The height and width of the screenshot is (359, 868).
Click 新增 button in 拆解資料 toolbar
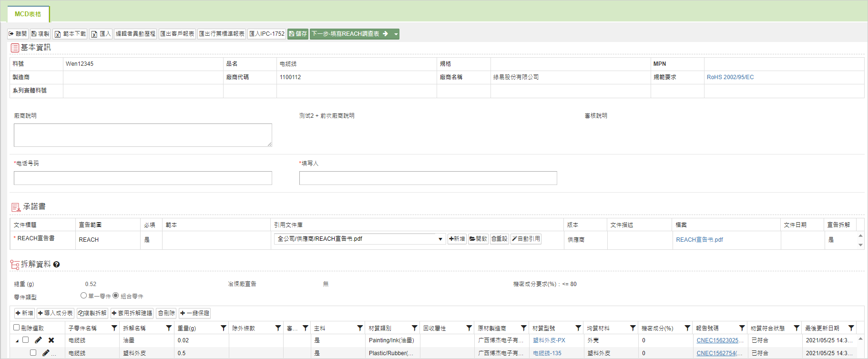(x=24, y=313)
